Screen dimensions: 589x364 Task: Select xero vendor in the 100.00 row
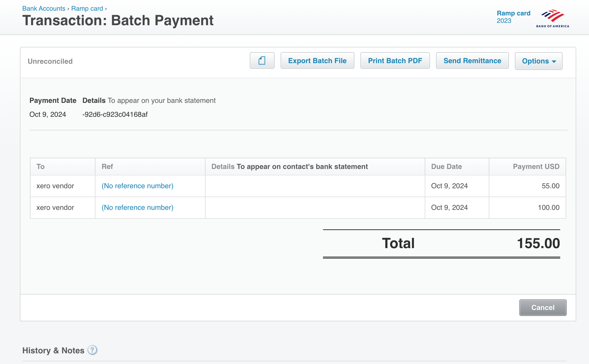[x=55, y=207]
